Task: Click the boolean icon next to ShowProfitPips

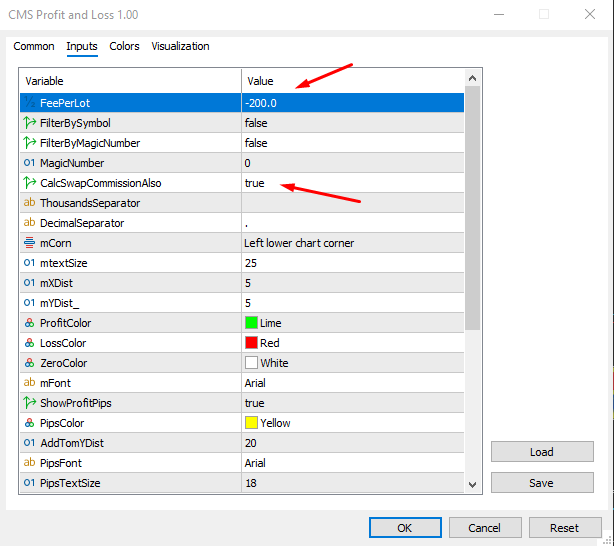Action: pyautogui.click(x=29, y=403)
